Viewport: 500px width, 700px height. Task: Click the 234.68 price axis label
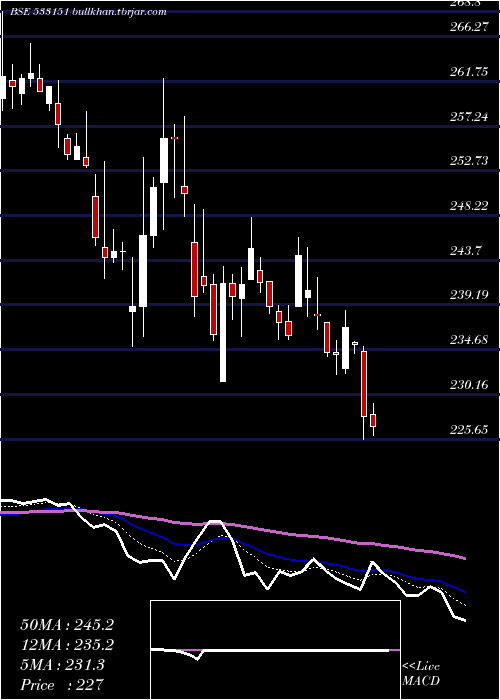click(x=469, y=340)
